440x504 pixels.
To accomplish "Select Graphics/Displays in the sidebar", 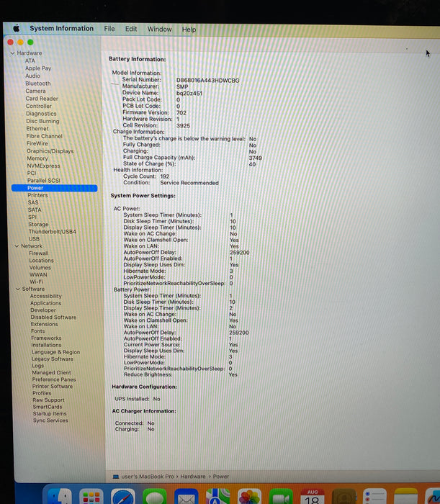I will [x=50, y=151].
